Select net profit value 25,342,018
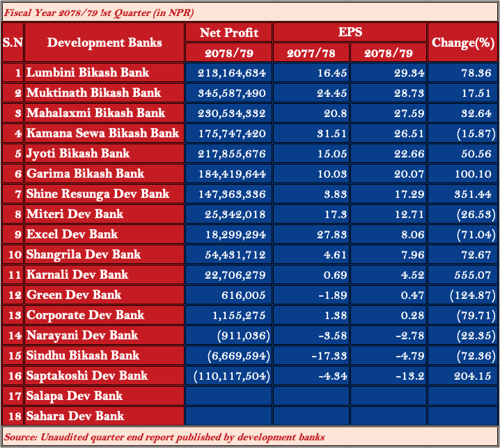 [228, 214]
